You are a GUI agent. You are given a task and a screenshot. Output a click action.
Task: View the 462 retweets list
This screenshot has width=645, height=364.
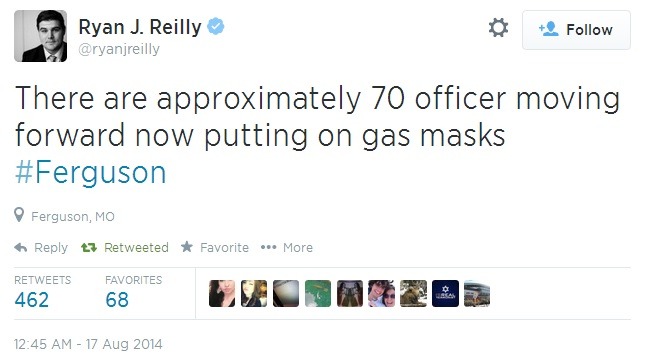[x=42, y=292]
